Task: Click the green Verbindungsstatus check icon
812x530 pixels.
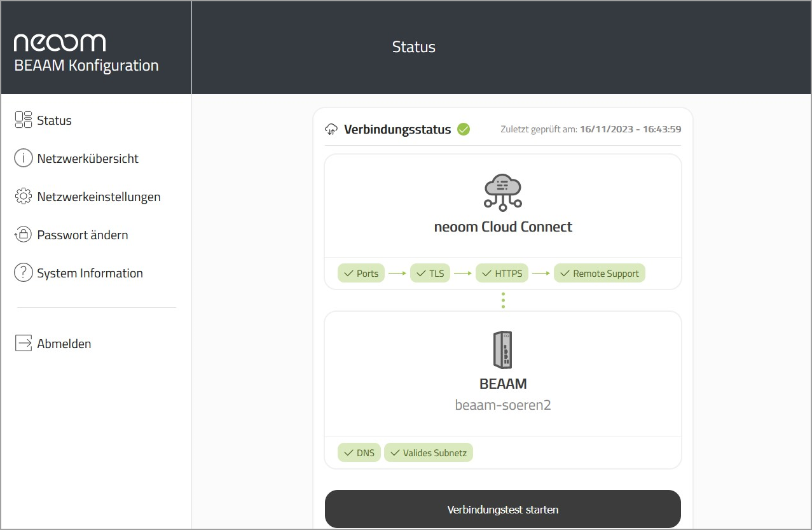Action: (464, 130)
